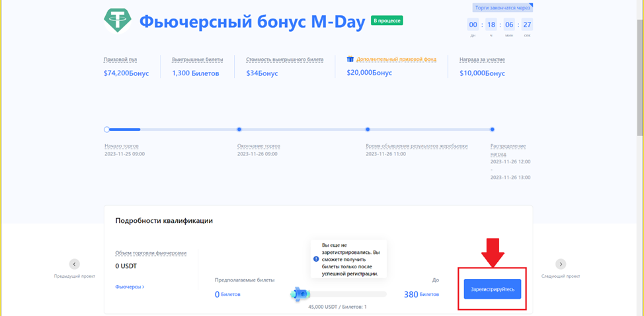
Task: Click the slider's blue ticket handle icon
Action: tap(300, 293)
